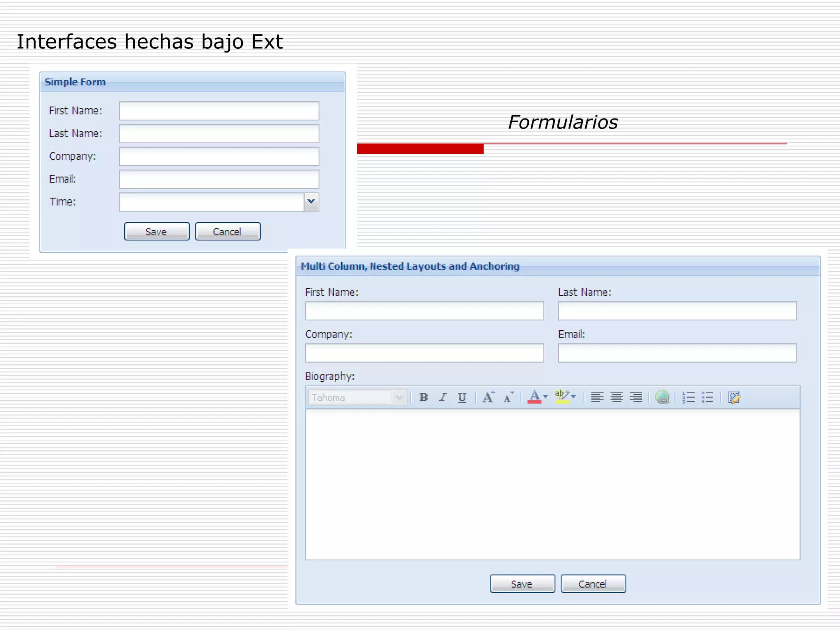Align text left in Biography editor
840x630 pixels.
coord(597,397)
